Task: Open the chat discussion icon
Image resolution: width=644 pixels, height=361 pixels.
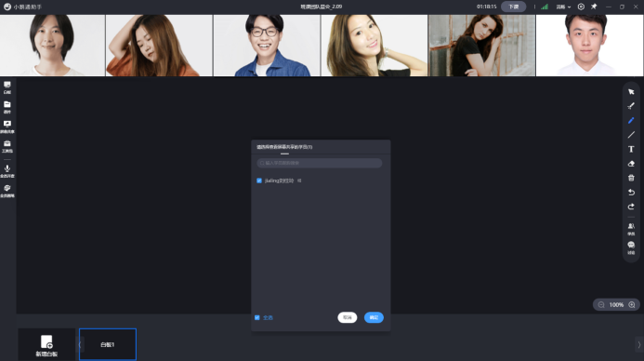Action: tap(631, 247)
